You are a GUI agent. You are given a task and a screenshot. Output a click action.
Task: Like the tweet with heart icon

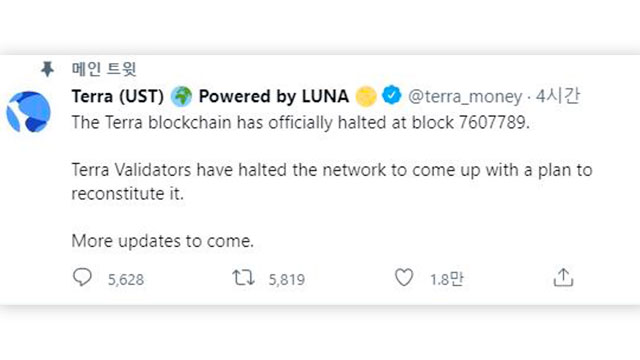point(404,278)
